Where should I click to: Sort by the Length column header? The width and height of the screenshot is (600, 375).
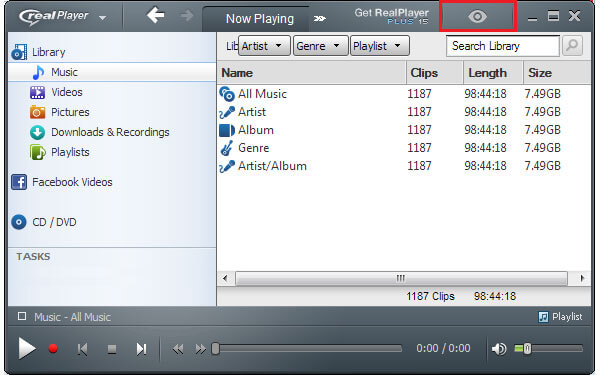pos(493,73)
